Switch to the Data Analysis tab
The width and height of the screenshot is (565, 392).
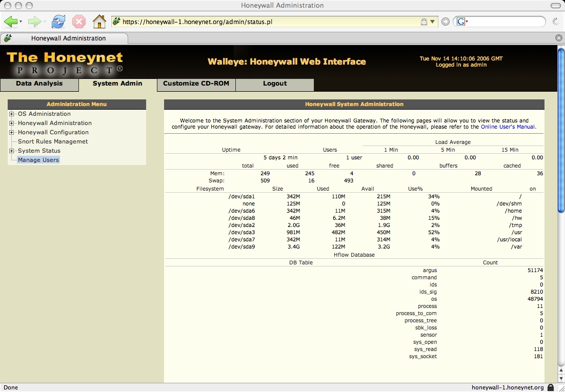(x=39, y=85)
